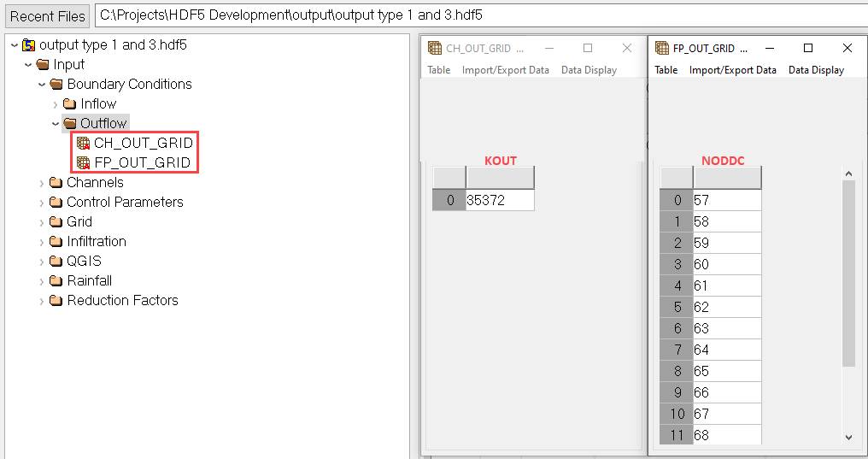Viewport: 868px width, 459px height.
Task: Collapse the Boundary Conditions group
Action: 41,85
